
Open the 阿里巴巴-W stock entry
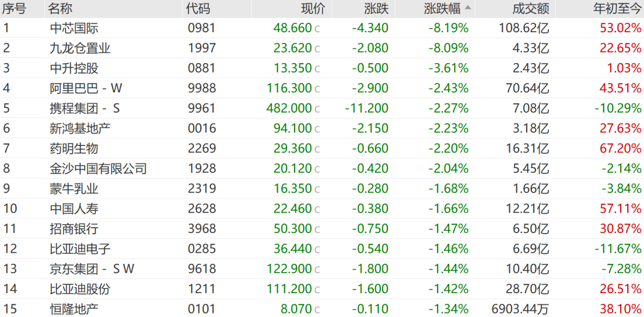[x=322, y=88]
